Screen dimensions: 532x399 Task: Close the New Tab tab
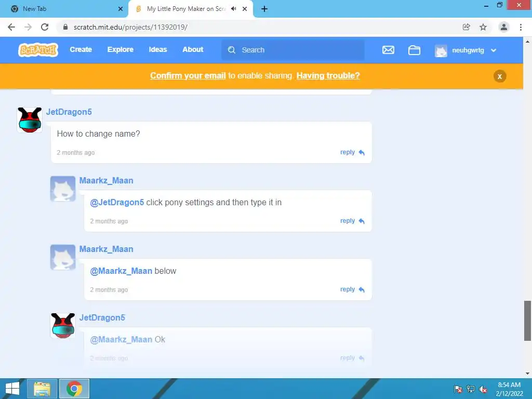pos(121,9)
